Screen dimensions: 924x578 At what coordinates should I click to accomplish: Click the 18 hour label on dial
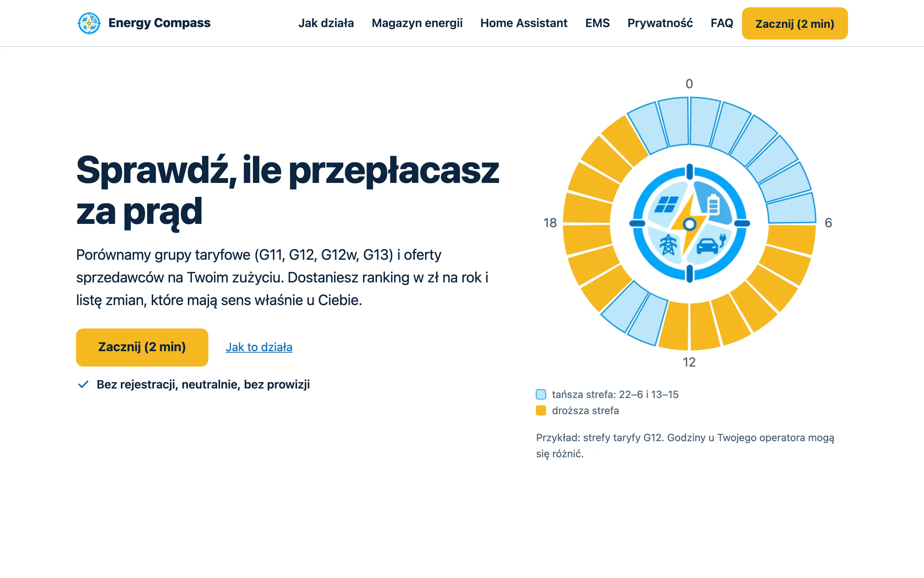tap(550, 223)
